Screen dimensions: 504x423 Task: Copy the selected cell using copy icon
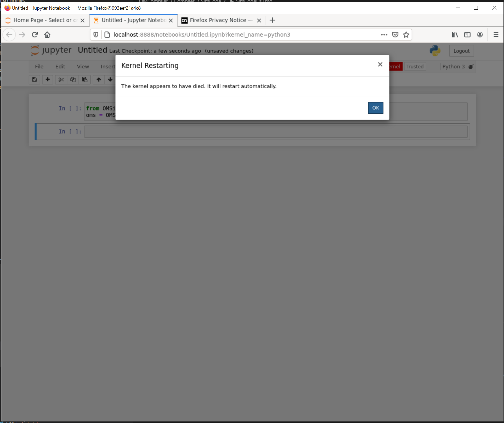point(73,80)
